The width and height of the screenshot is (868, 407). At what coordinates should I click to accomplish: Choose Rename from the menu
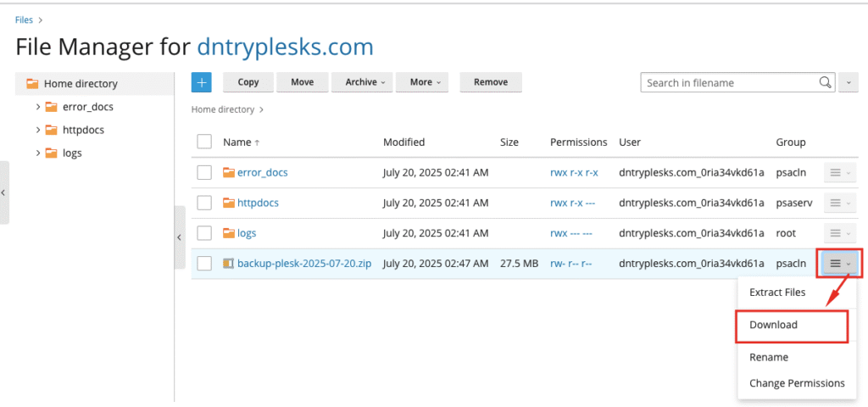(768, 357)
